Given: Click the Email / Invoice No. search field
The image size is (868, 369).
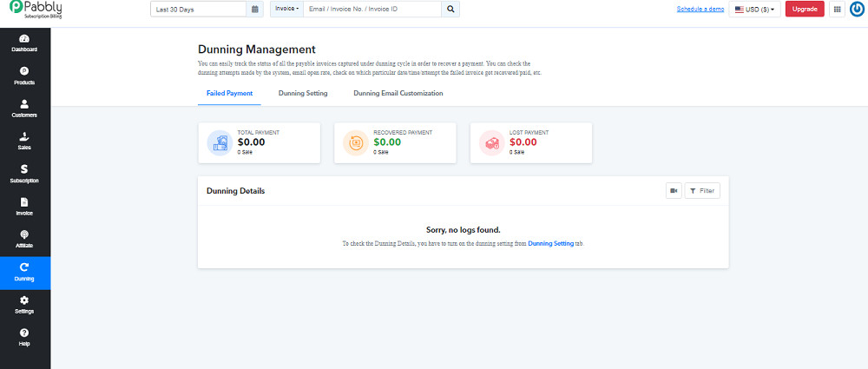Looking at the screenshot, I should pyautogui.click(x=372, y=10).
